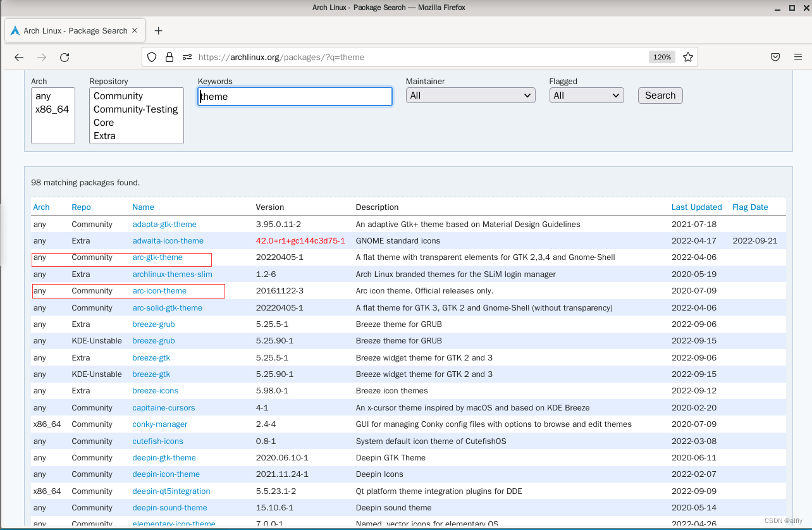Open the arc-solid-gtk-theme package
Screen dimensions: 812x530
167,308
